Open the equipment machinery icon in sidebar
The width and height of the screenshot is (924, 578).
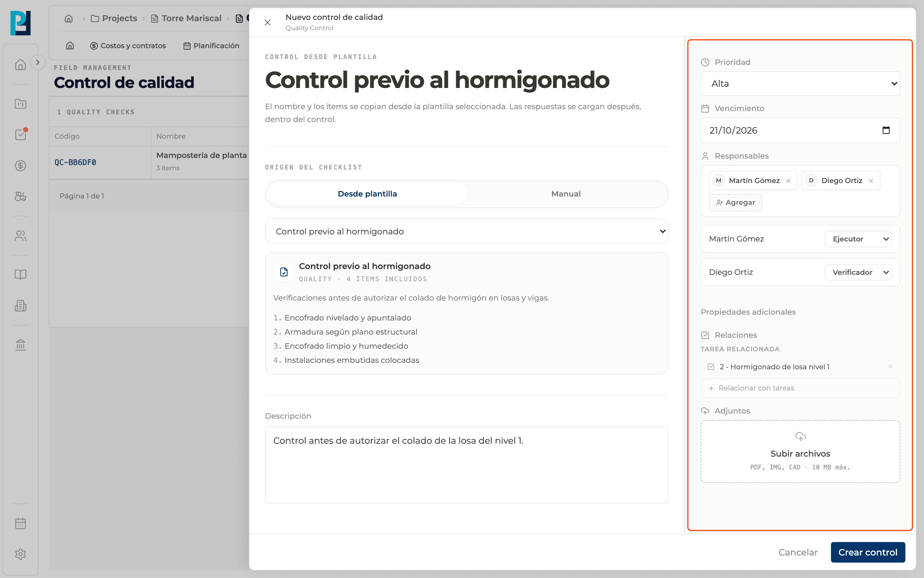[x=21, y=197]
